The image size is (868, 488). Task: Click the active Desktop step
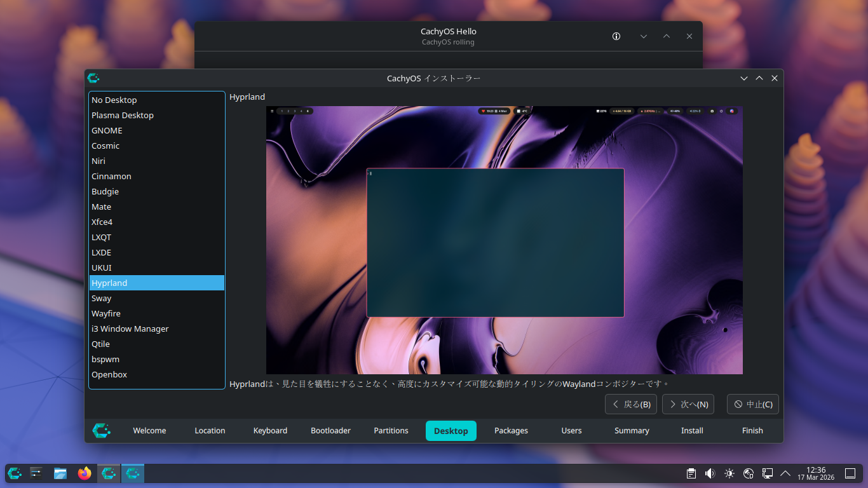(x=451, y=431)
